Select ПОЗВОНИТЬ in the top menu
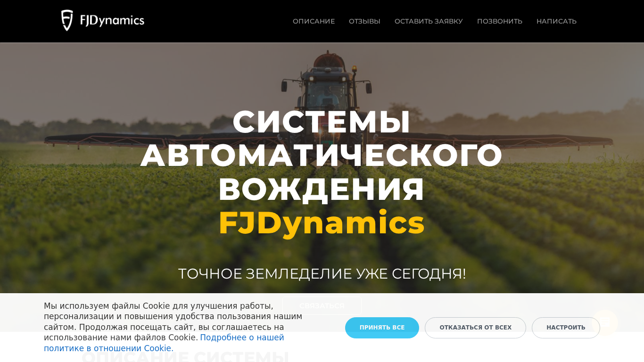The width and height of the screenshot is (644, 362). pos(500,21)
